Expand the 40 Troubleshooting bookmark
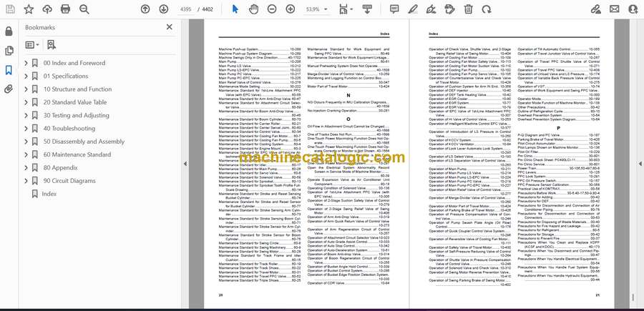 coord(26,129)
